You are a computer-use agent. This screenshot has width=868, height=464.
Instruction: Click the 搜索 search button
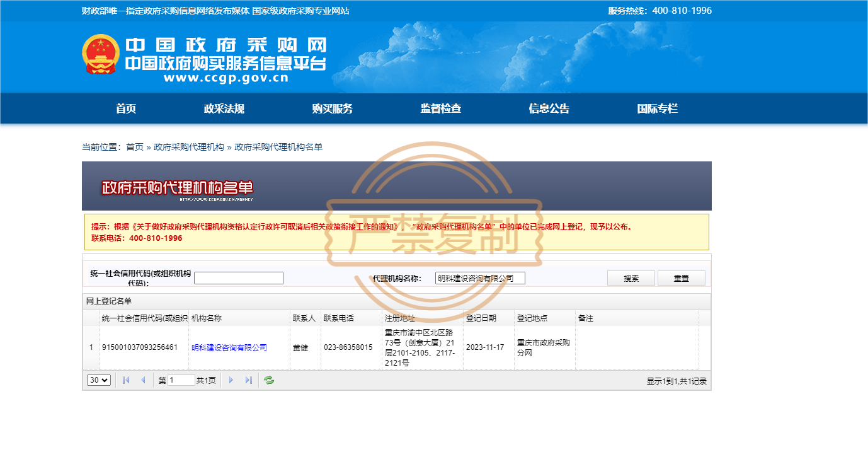pos(631,277)
